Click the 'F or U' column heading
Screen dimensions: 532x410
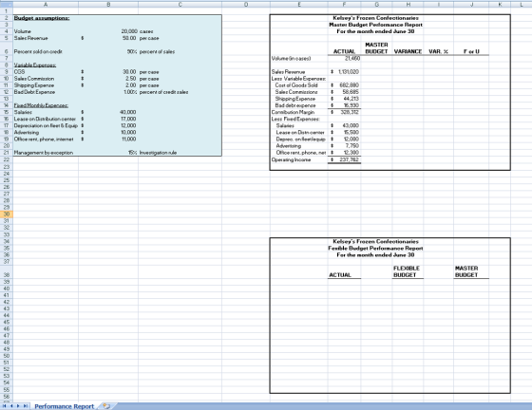pyautogui.click(x=471, y=51)
